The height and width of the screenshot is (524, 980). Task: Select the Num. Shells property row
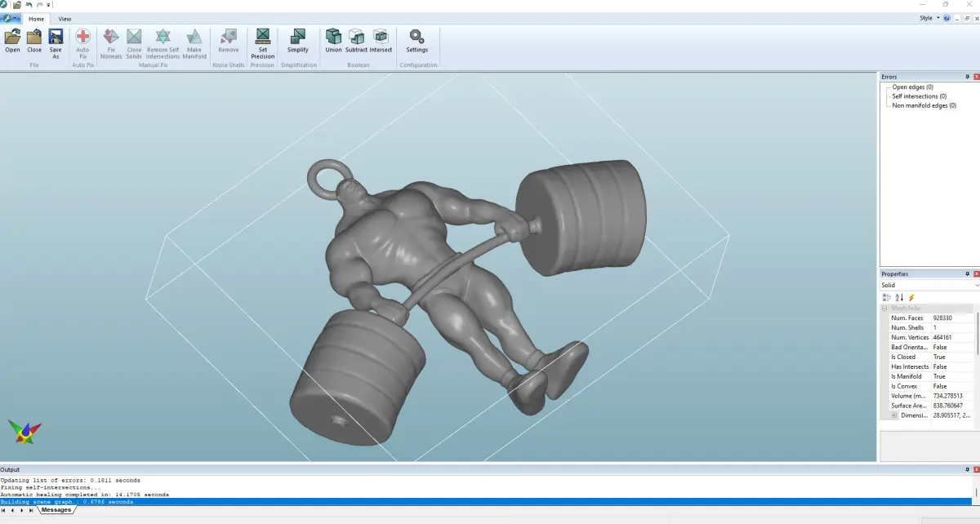(x=931, y=327)
